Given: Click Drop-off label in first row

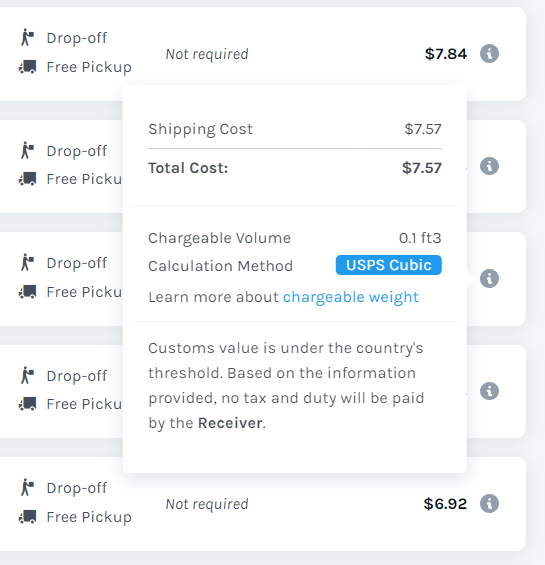Looking at the screenshot, I should (77, 38).
